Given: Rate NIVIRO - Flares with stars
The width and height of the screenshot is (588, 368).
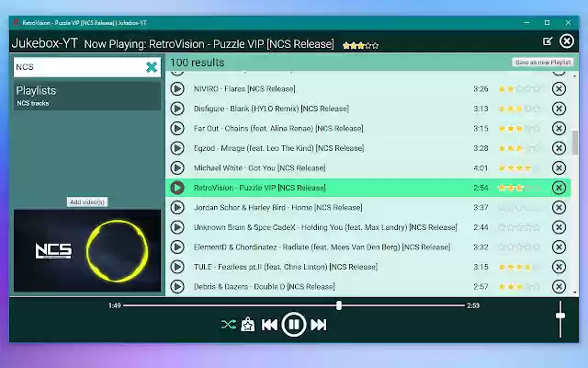Looking at the screenshot, I should point(519,89).
